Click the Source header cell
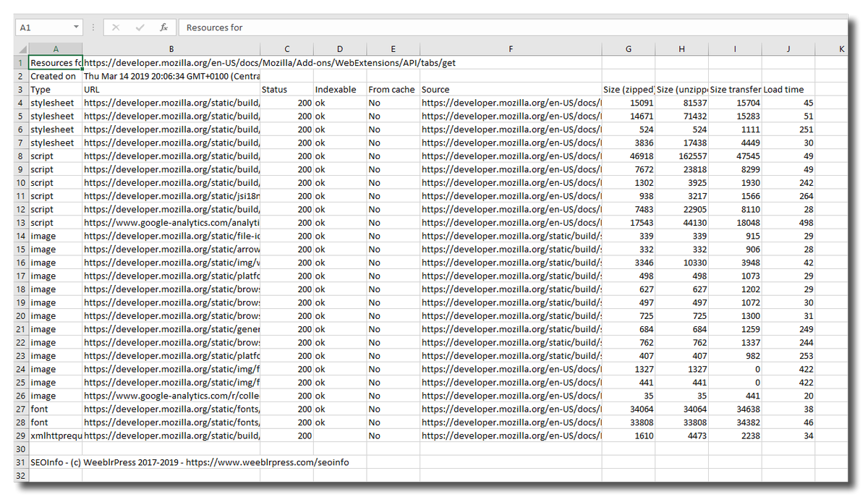This screenshot has width=868, height=502. click(x=511, y=90)
